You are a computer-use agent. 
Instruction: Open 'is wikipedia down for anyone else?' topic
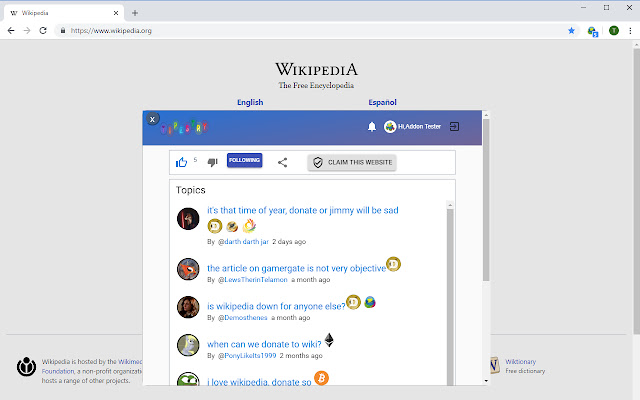click(x=276, y=306)
